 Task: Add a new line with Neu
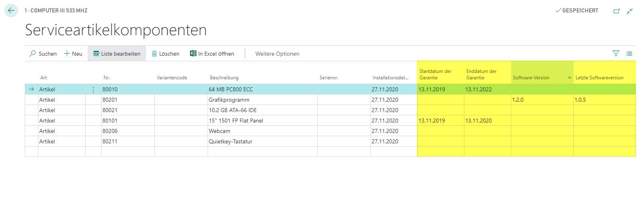pos(73,54)
